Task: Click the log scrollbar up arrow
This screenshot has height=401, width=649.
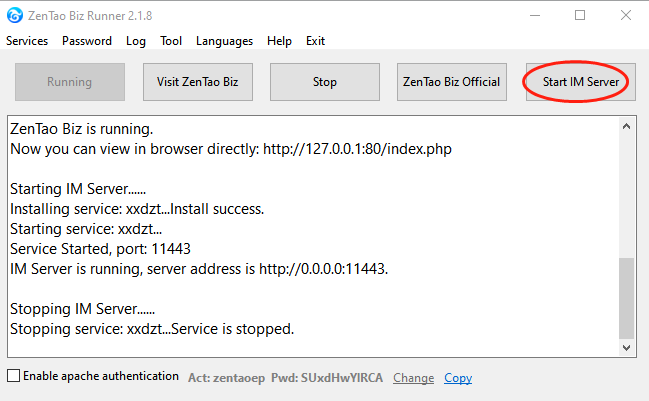Action: pos(627,128)
